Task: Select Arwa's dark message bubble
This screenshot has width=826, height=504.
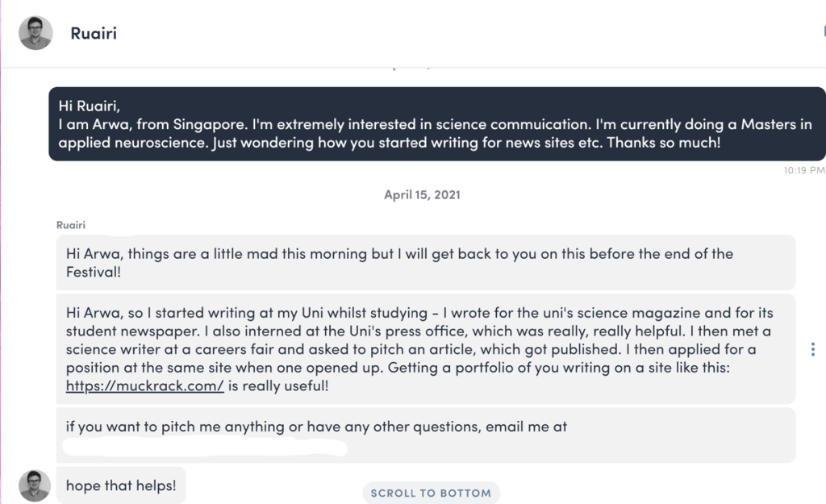Action: pyautogui.click(x=436, y=124)
